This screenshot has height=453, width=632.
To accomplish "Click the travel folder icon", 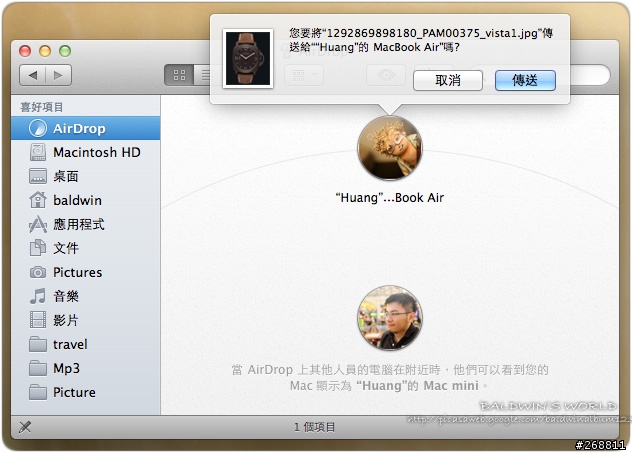I will 38,345.
